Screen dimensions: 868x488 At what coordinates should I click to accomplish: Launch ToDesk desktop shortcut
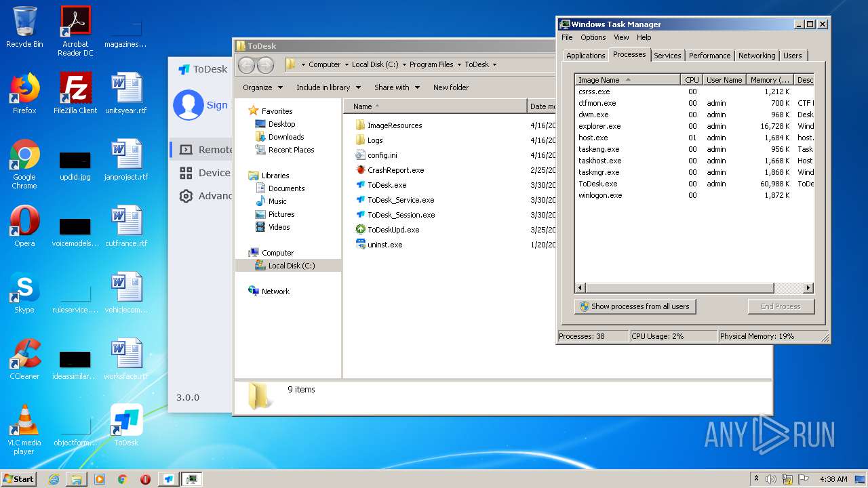pyautogui.click(x=126, y=425)
